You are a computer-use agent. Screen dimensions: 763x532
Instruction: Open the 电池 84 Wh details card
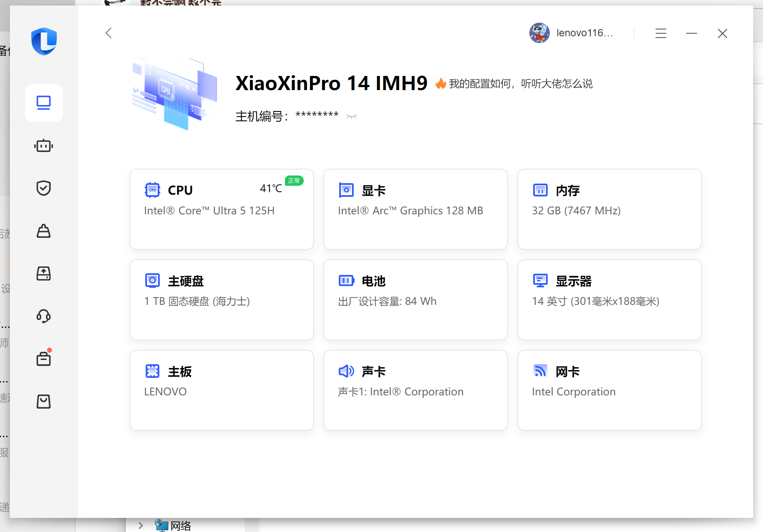point(416,300)
